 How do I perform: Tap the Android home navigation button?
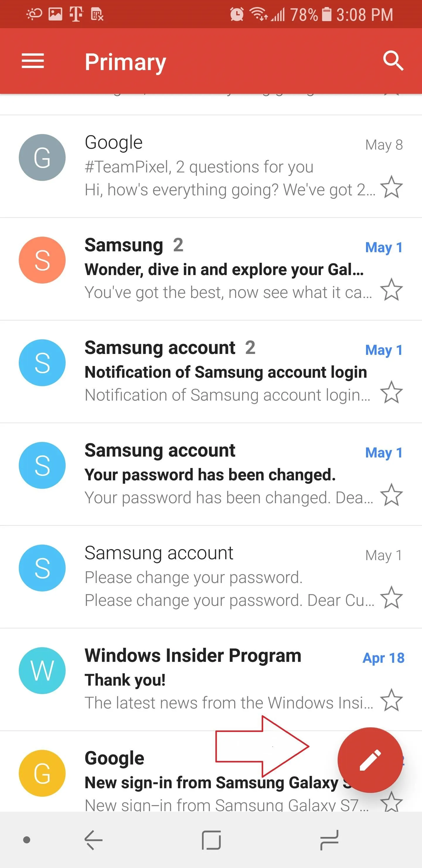coord(211,840)
